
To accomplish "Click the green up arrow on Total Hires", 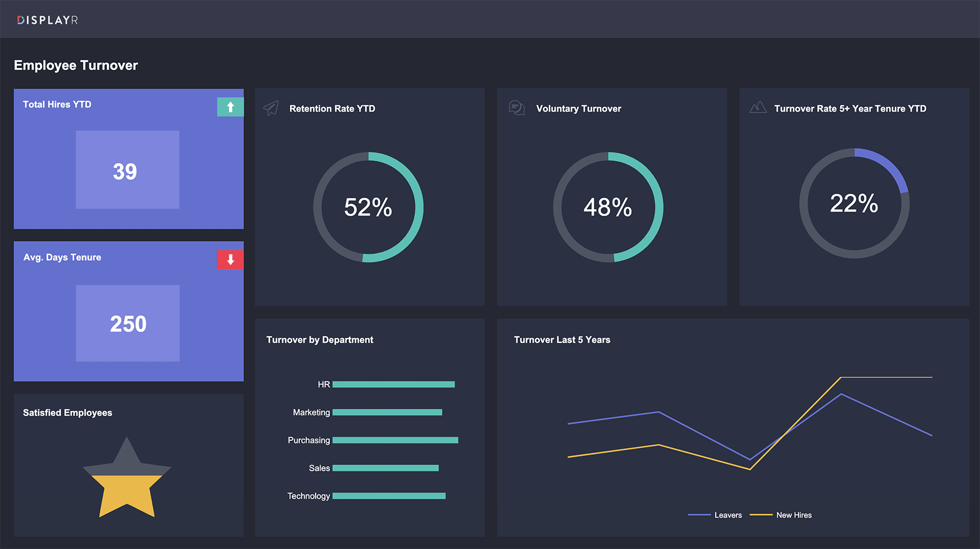I will click(230, 107).
